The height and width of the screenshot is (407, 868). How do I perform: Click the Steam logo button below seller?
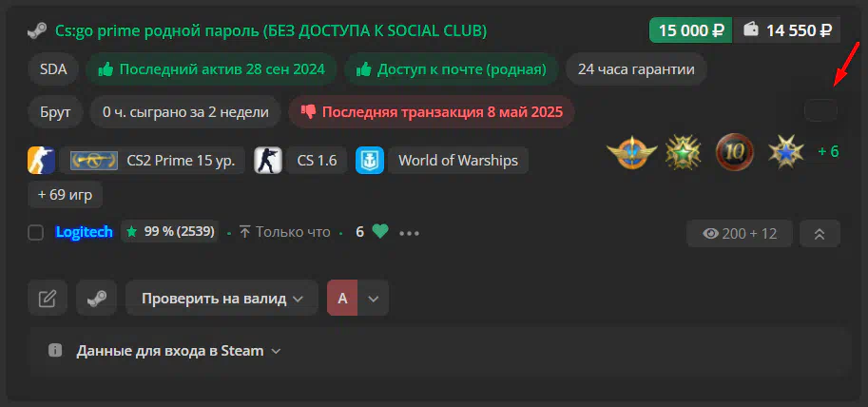coord(96,298)
